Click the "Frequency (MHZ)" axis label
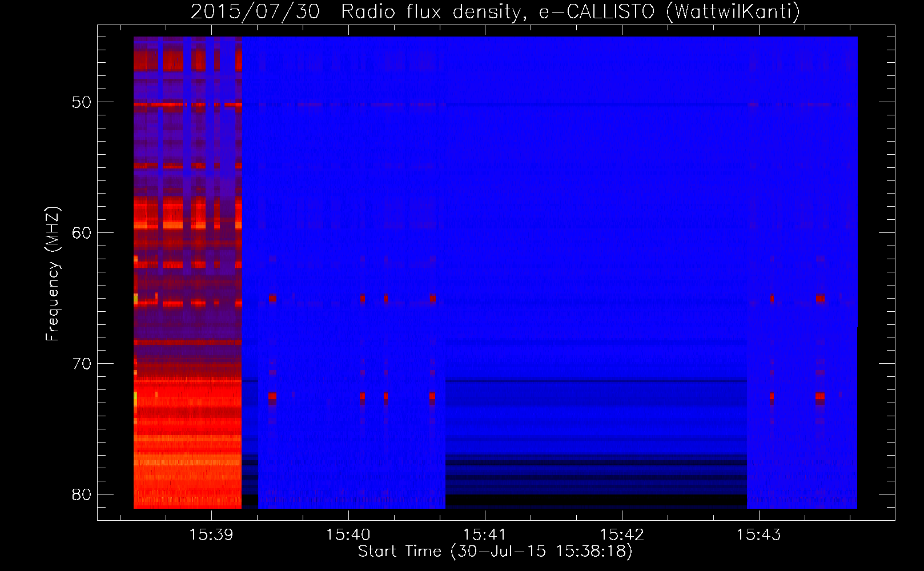This screenshot has width=924, height=571. [x=53, y=274]
